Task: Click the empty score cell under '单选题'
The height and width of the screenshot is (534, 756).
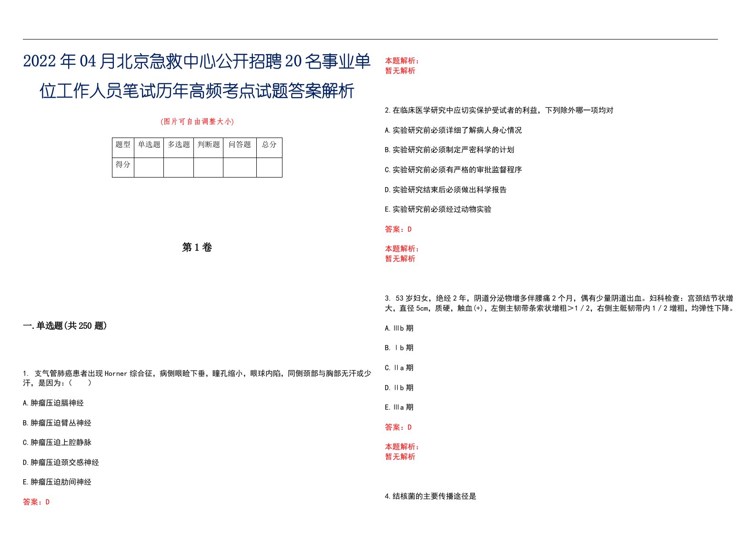Action: coord(149,168)
